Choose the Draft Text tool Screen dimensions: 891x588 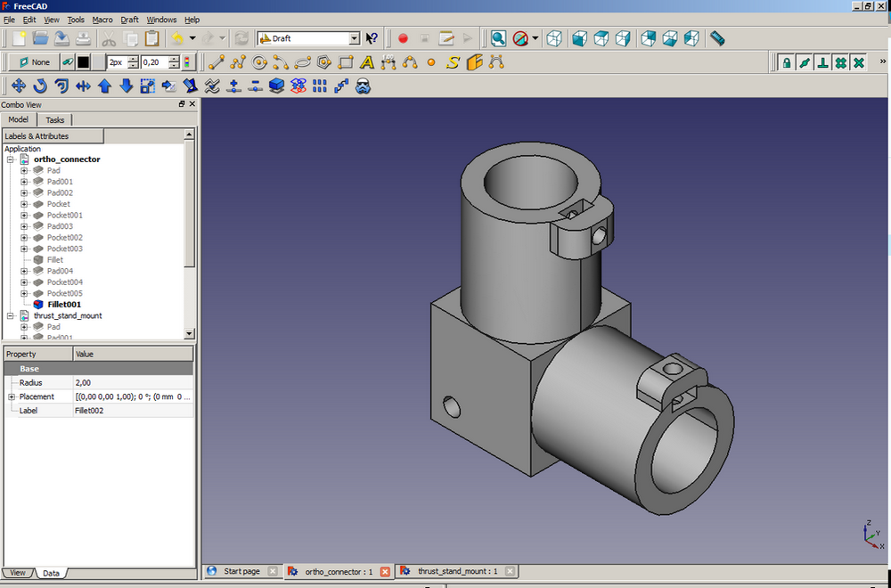(366, 62)
